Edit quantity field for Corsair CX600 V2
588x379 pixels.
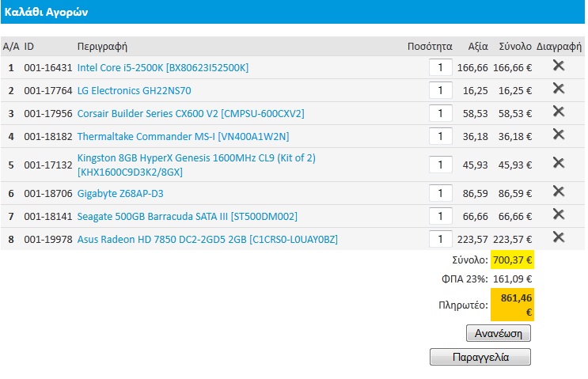[441, 113]
